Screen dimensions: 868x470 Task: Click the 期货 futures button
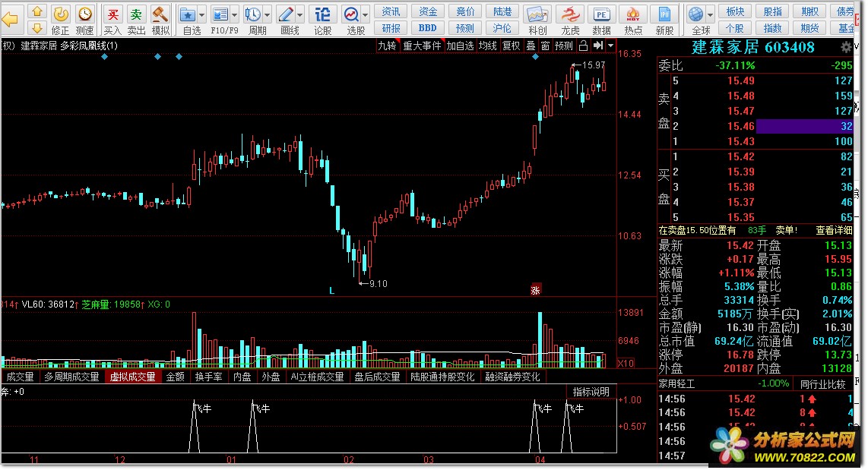pyautogui.click(x=810, y=27)
